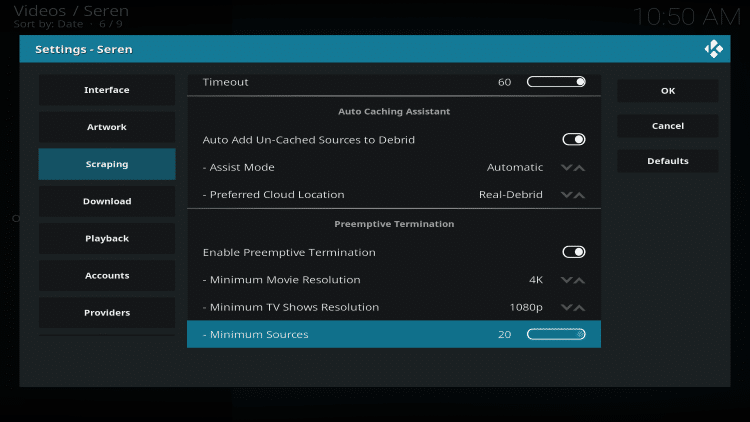Click the 'Real-Debrid' cloud location value
Screen dimensions: 750x422
point(510,194)
